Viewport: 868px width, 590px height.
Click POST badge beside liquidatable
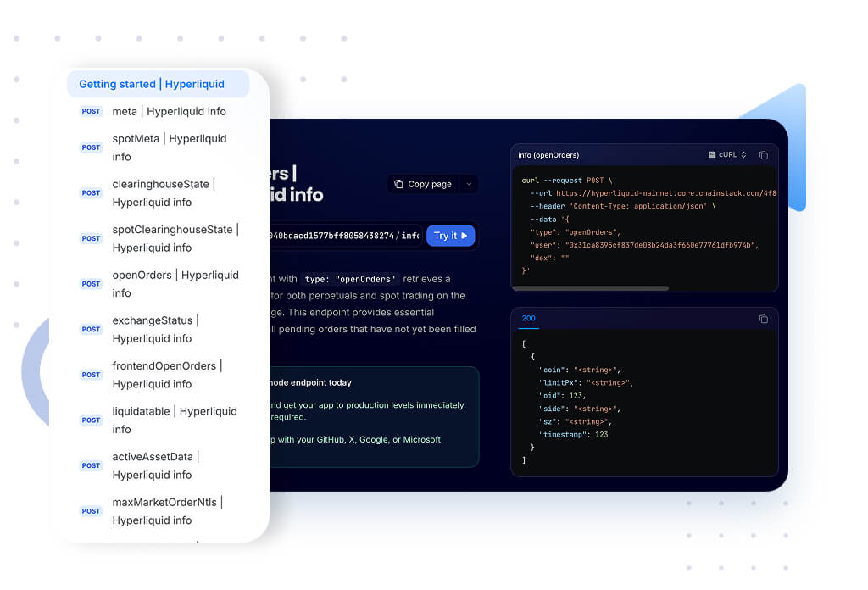91,420
